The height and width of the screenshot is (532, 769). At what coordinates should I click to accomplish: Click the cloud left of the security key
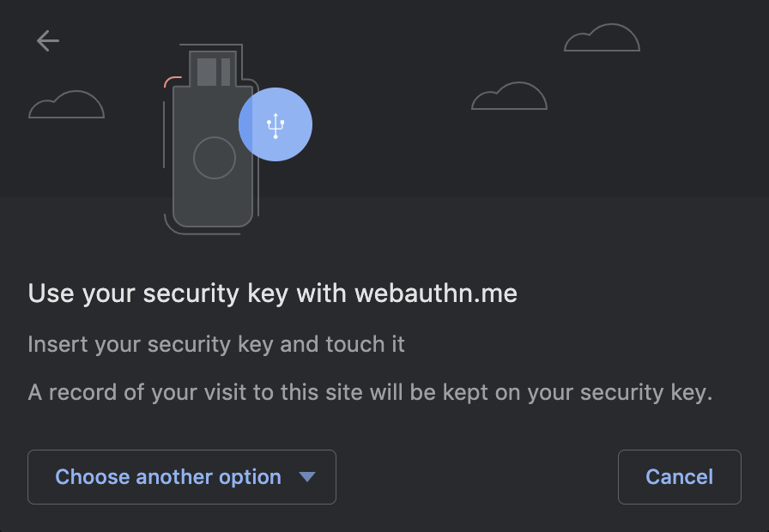[x=66, y=105]
